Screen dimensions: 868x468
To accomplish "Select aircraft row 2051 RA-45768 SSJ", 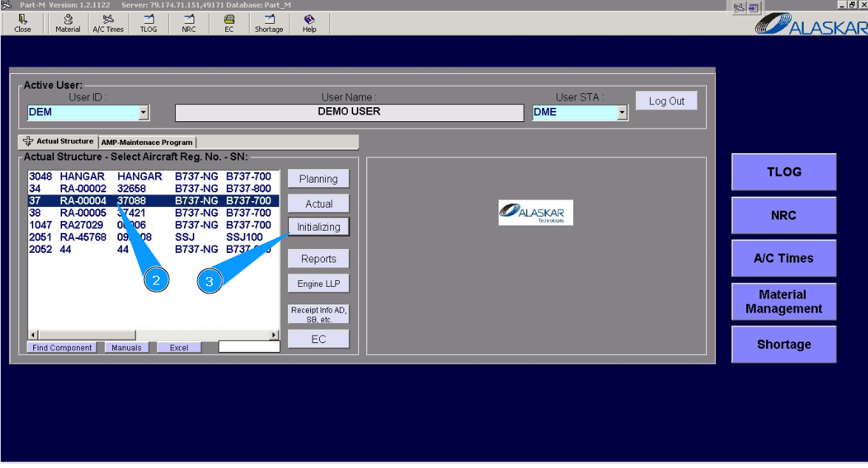I will click(154, 237).
